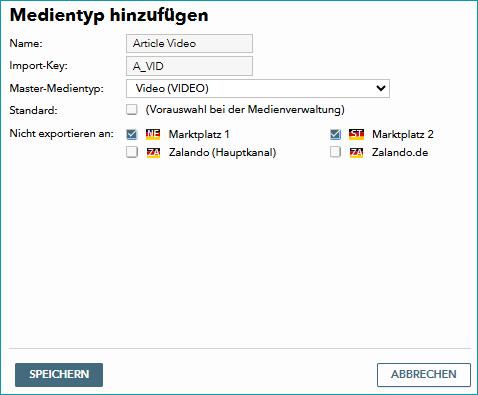This screenshot has height=395, width=478.
Task: Click the ZA flag icon next to Zalando.de
Action: point(356,153)
